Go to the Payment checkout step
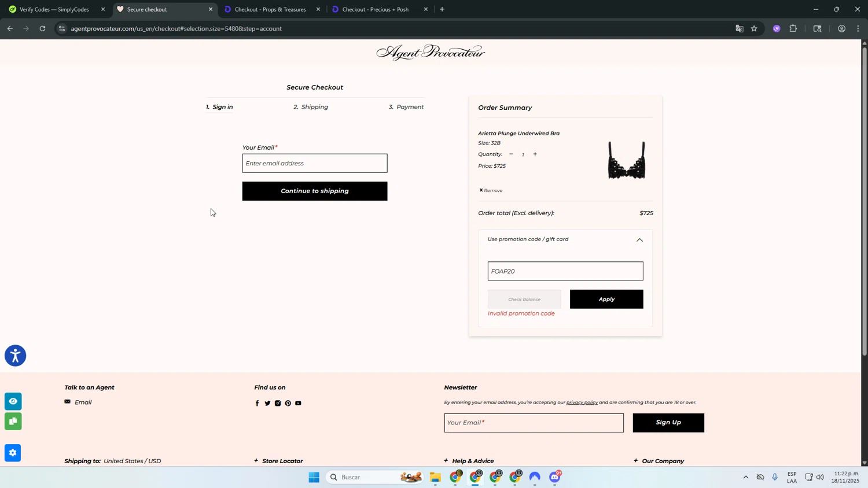This screenshot has width=868, height=488. pyautogui.click(x=406, y=107)
